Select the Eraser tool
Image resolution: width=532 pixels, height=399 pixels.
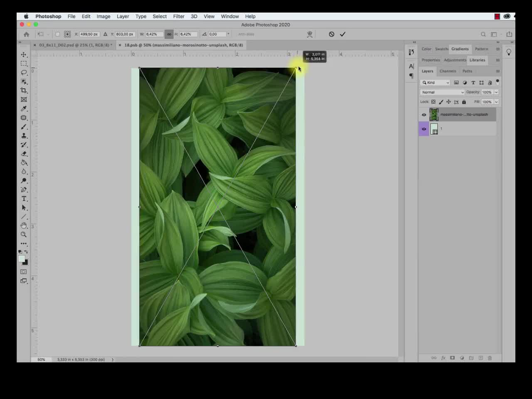point(24,154)
